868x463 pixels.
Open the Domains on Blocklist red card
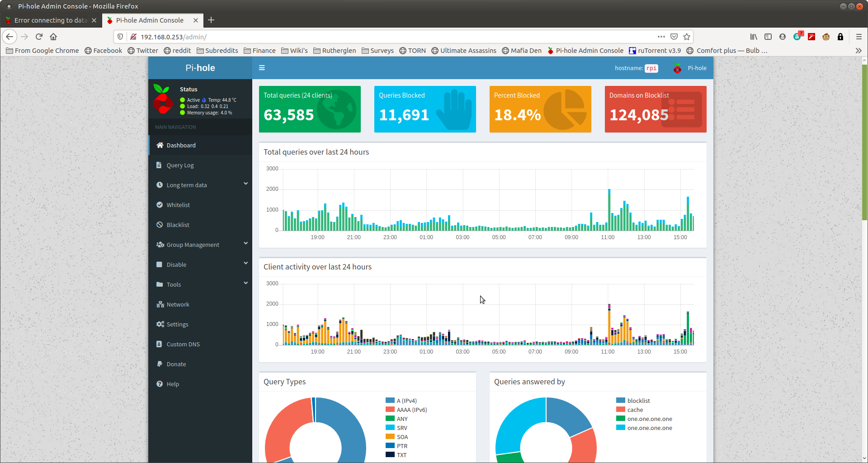656,109
